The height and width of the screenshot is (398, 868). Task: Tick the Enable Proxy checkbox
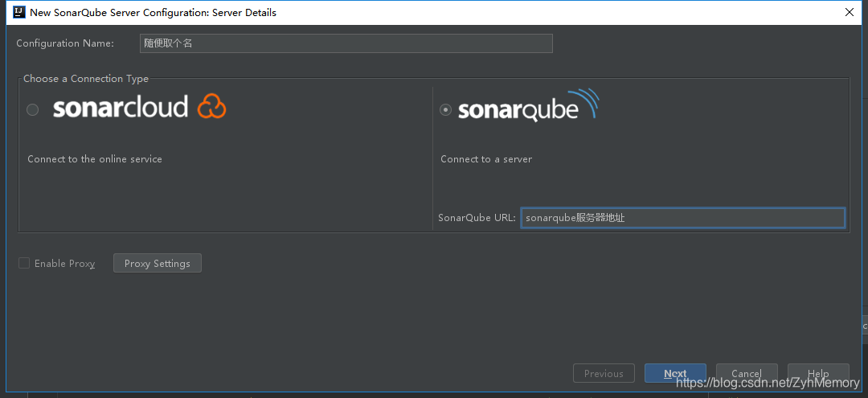[x=24, y=263]
